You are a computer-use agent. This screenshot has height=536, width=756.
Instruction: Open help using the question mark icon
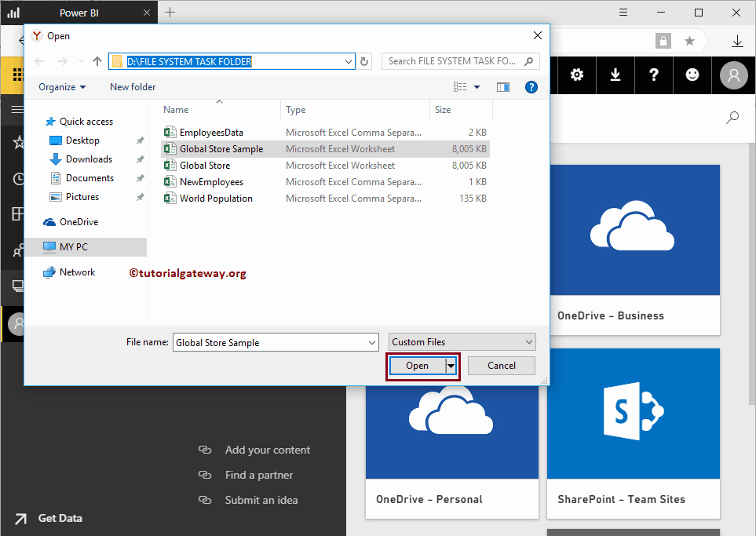[654, 75]
